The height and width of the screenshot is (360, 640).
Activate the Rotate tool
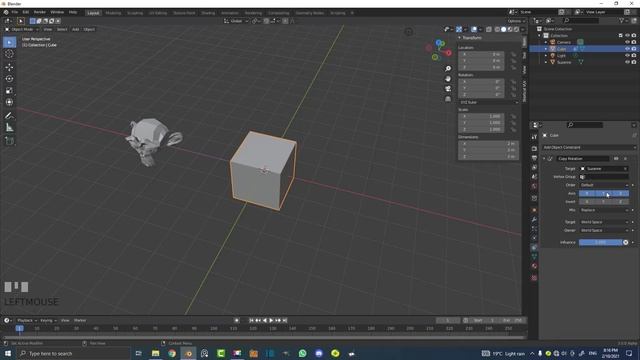pyautogui.click(x=9, y=79)
